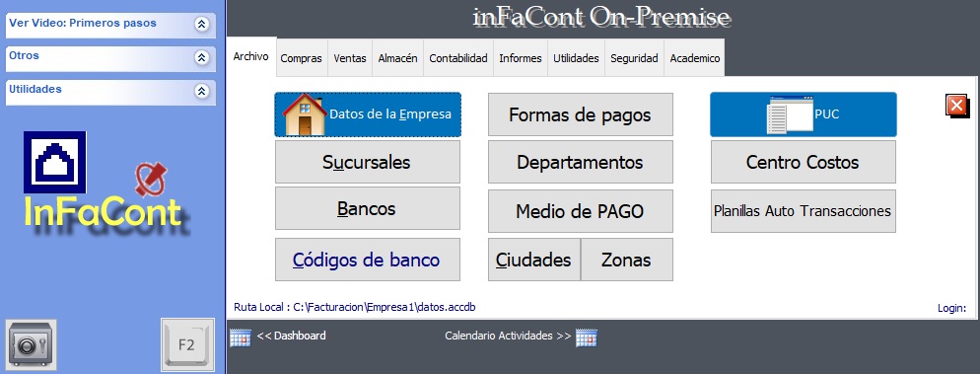Viewport: 980px width, 374px height.
Task: Click the Calendario Actividades calendar icon
Action: tap(587, 337)
